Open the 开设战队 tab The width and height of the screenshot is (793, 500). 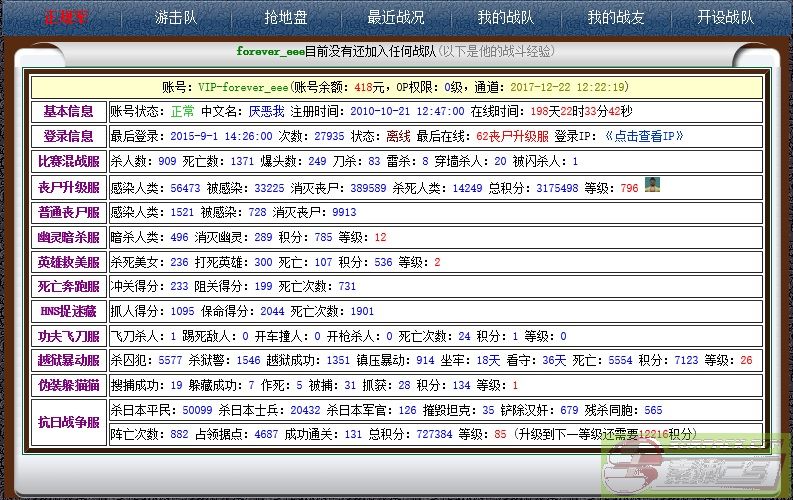click(726, 17)
